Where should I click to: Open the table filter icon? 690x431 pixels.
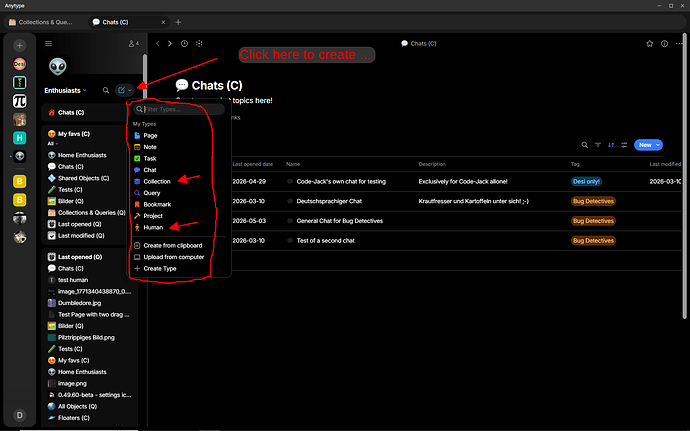(x=598, y=145)
